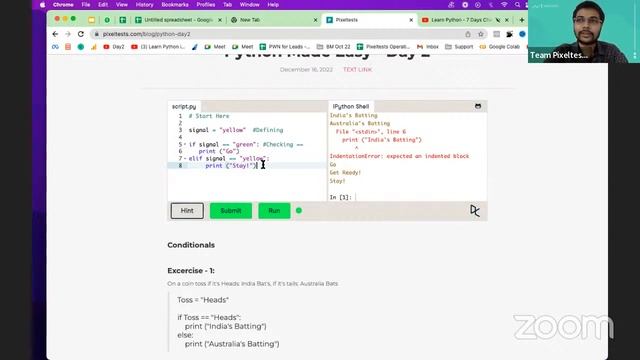Select the IPython Shell tab
Screen dimensions: 640x360
click(351, 107)
